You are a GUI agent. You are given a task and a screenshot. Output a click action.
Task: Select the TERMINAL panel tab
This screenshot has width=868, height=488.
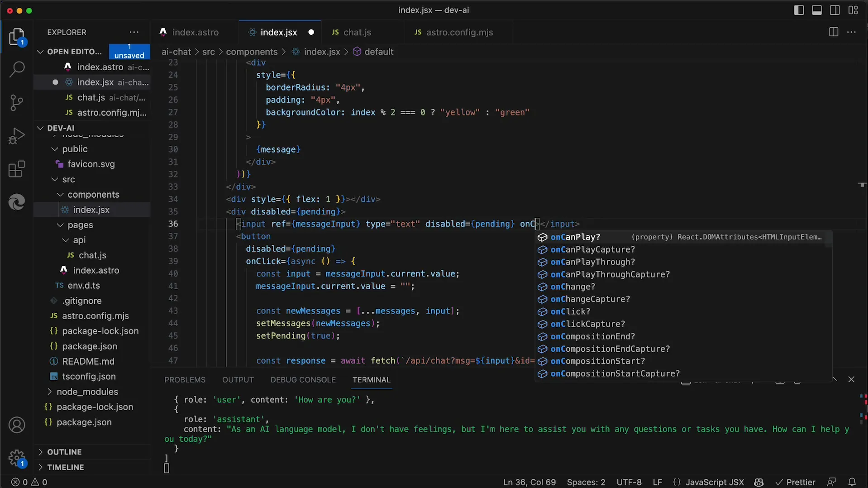[x=372, y=380]
